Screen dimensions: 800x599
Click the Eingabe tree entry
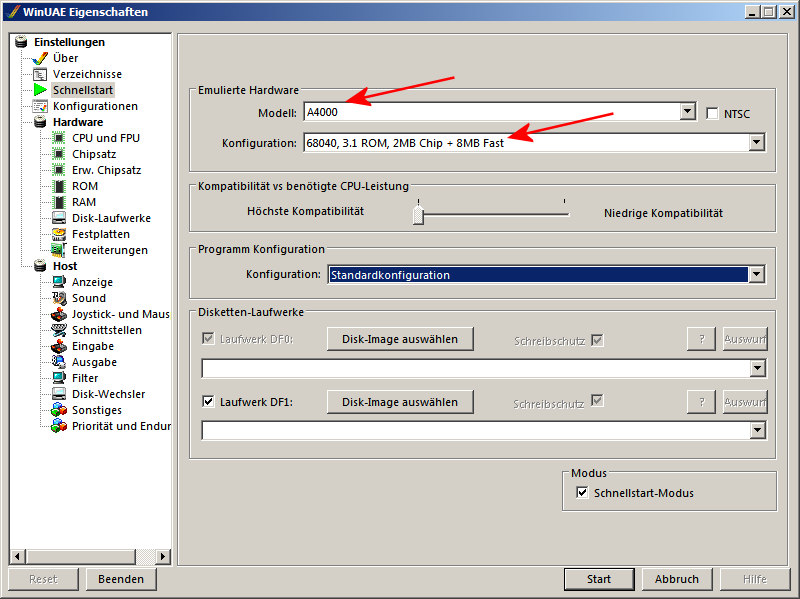pos(92,346)
